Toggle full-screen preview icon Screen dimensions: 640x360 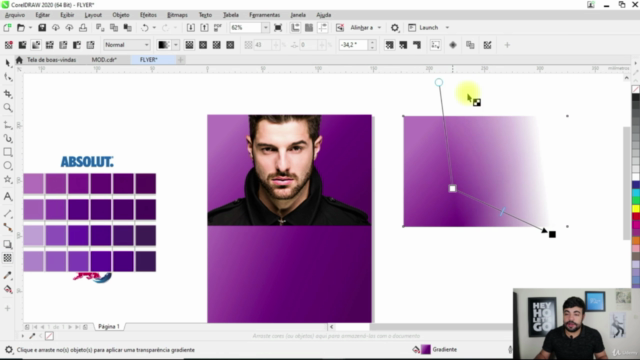pos(278,28)
